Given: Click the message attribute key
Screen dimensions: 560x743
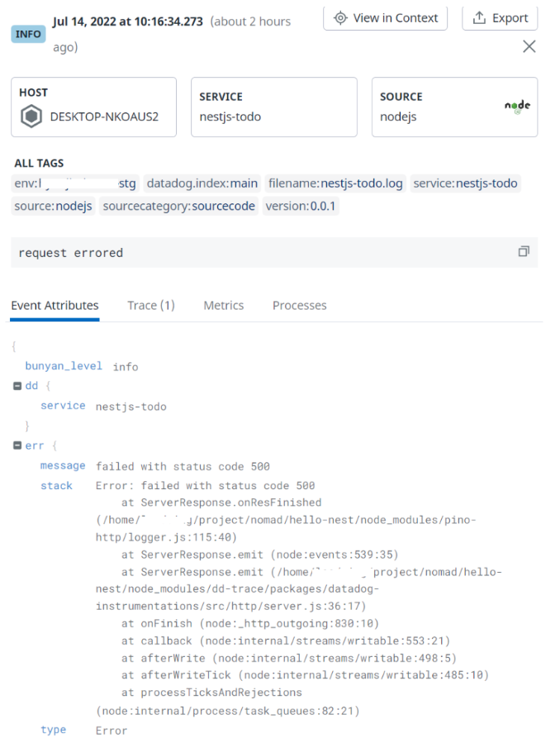Looking at the screenshot, I should tap(63, 466).
